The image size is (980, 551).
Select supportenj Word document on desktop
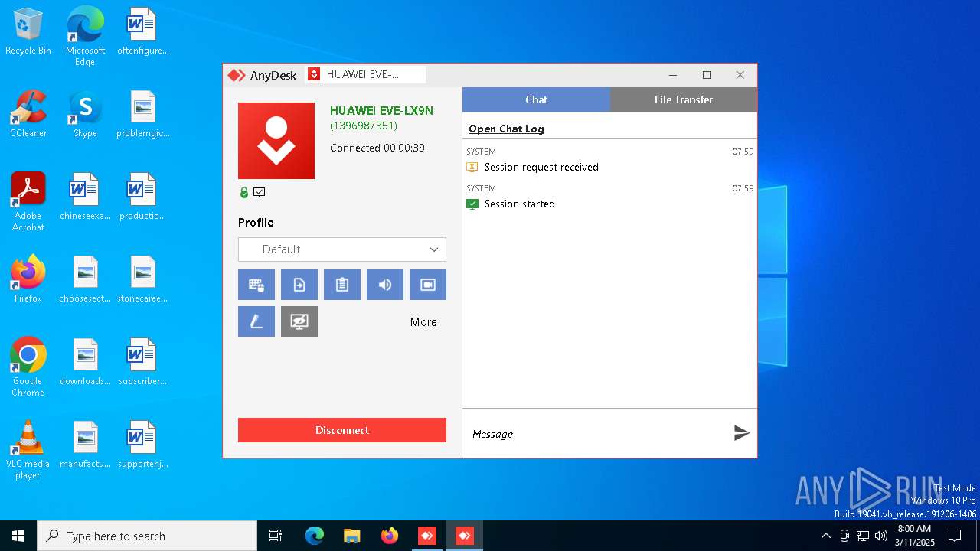coord(142,445)
